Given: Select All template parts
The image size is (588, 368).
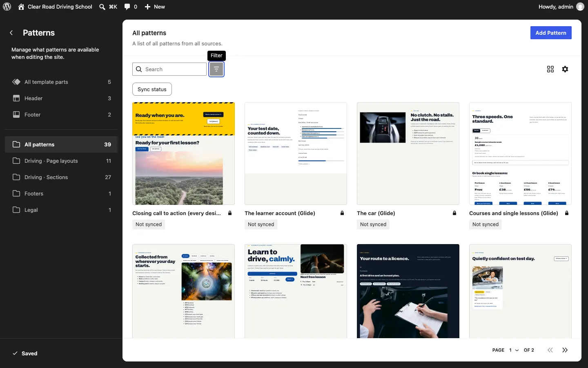Looking at the screenshot, I should pyautogui.click(x=61, y=82).
